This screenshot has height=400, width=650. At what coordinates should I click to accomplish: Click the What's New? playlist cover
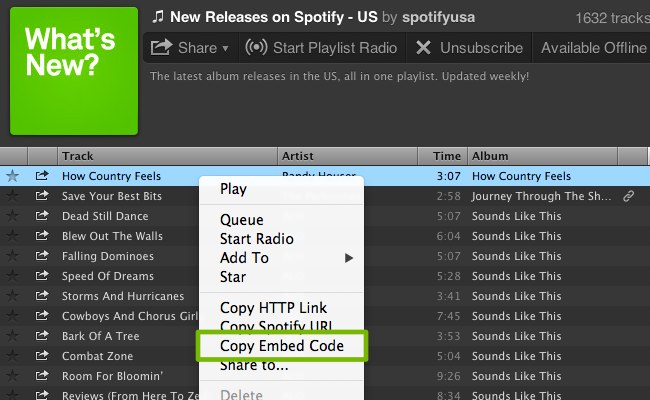(74, 71)
